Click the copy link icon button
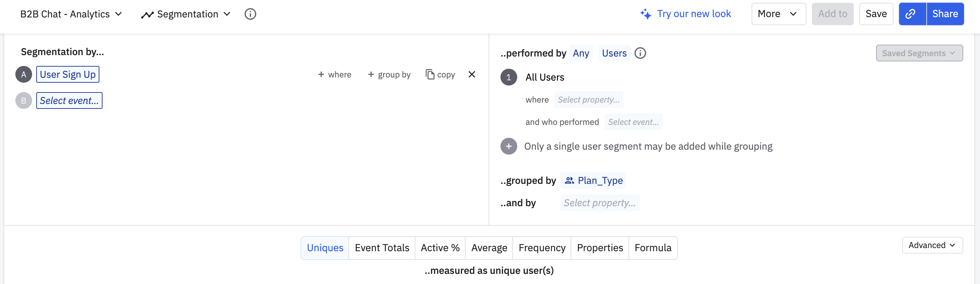The width and height of the screenshot is (980, 284). coord(912,14)
